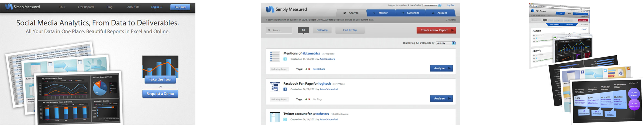Click the Log in link

157,7
